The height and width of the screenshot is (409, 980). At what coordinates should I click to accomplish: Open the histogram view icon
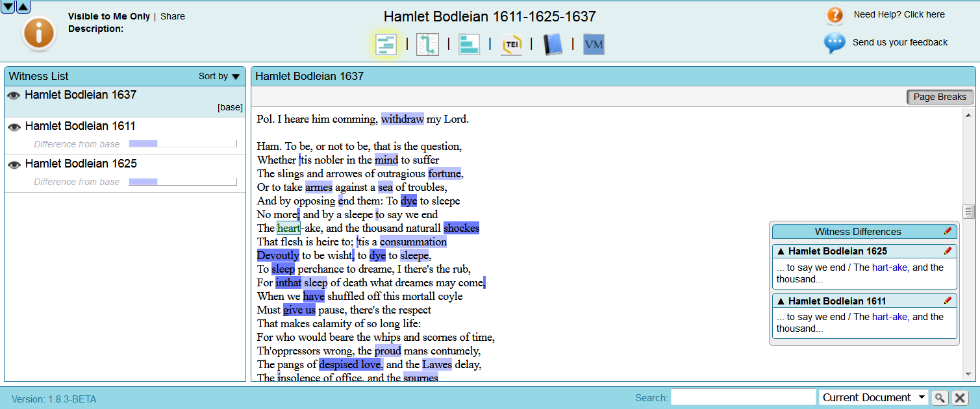tap(469, 44)
